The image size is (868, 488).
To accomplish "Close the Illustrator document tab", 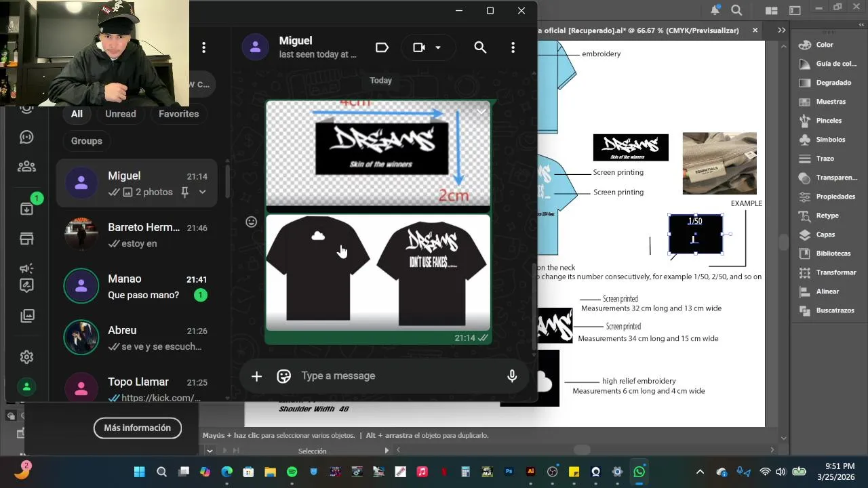I will (x=755, y=30).
